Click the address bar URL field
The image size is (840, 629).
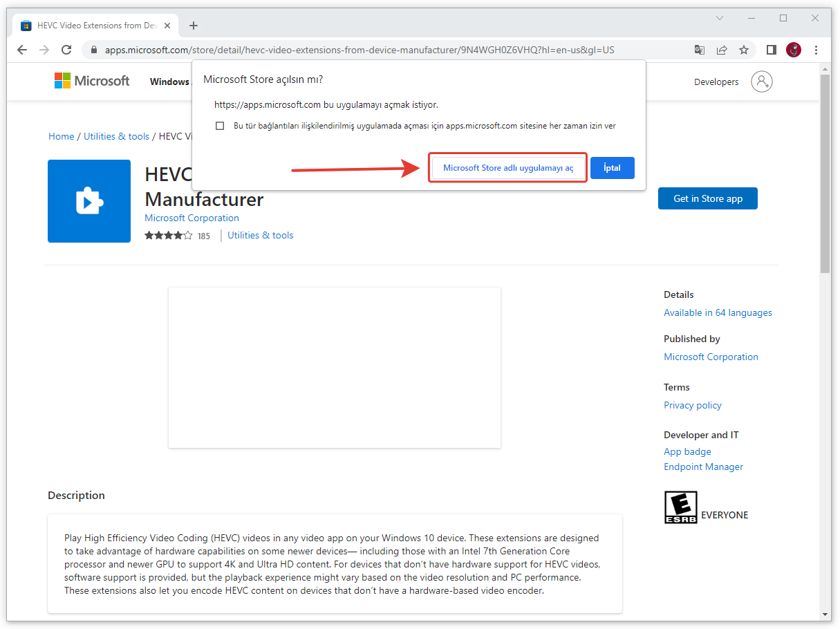coord(360,50)
